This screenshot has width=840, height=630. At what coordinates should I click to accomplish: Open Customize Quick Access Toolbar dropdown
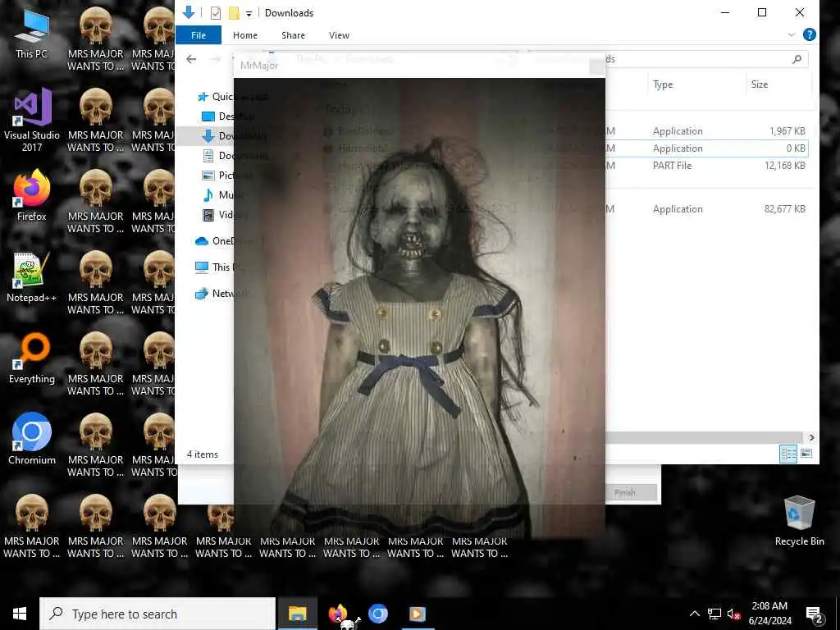(249, 13)
